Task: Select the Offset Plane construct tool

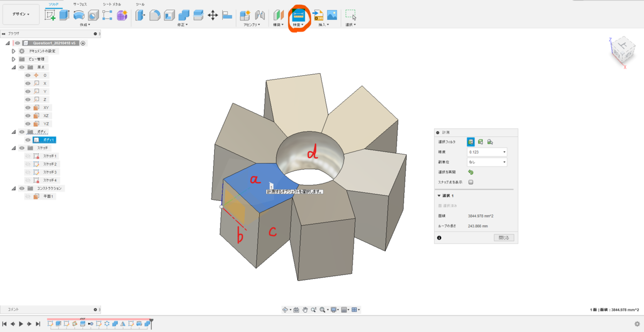Action: pos(278,16)
